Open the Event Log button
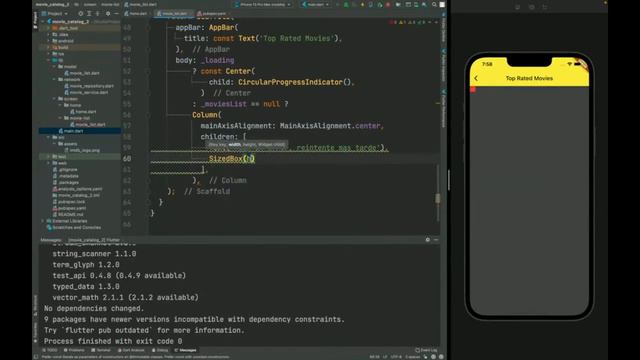The image size is (640, 360). pos(426,350)
